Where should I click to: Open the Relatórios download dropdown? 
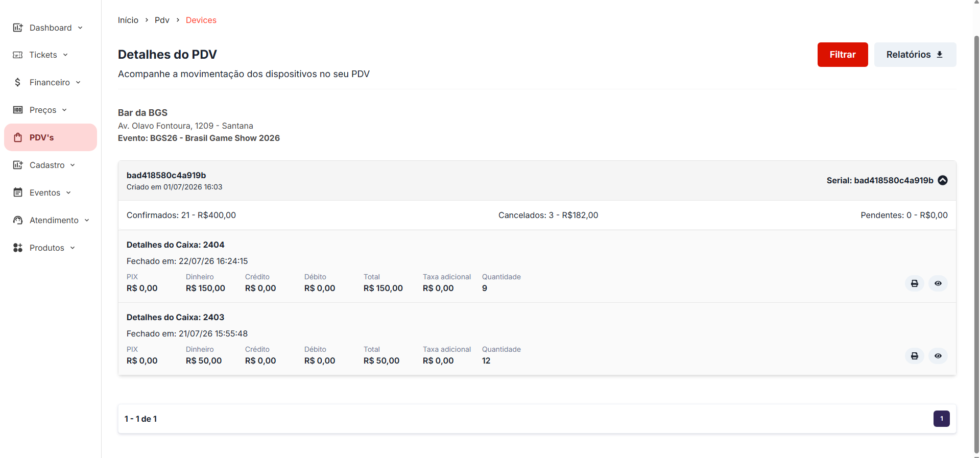[x=915, y=55]
